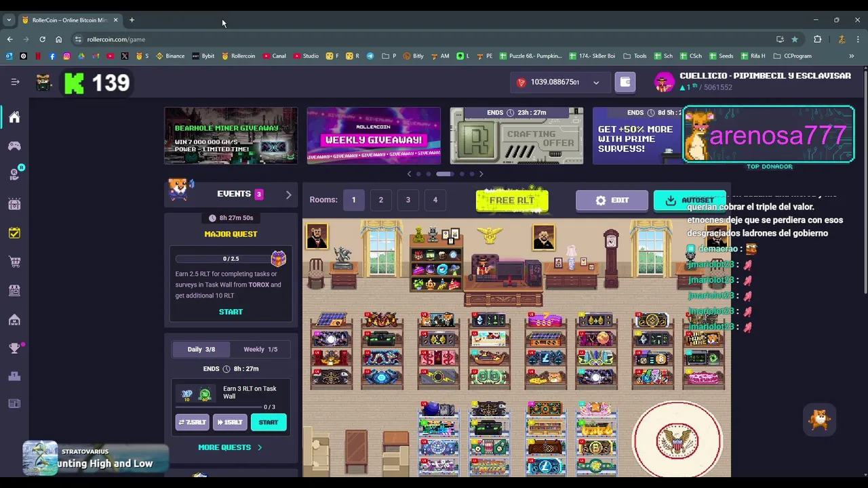The width and height of the screenshot is (868, 488).
Task: Click the AUTOSET button
Action: coord(690,201)
